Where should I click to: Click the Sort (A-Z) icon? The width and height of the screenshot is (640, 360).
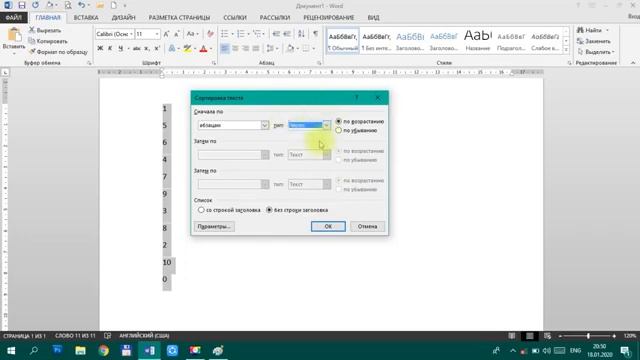(x=301, y=34)
